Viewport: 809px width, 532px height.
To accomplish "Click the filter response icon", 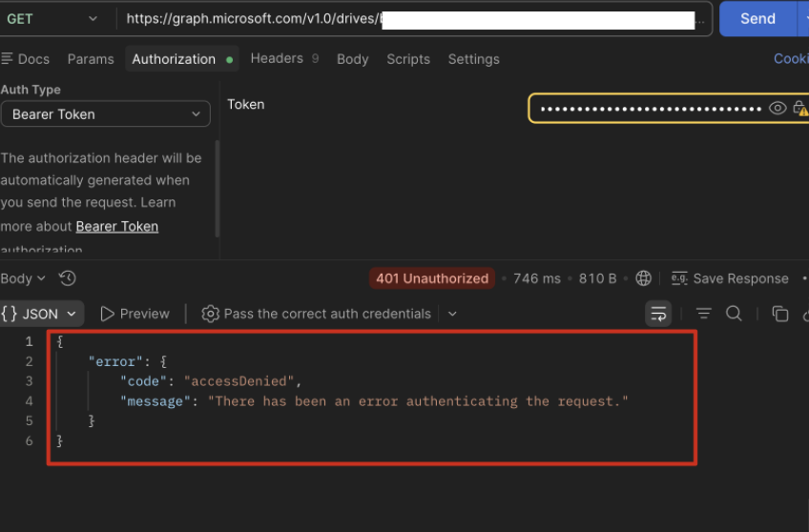I will point(703,313).
